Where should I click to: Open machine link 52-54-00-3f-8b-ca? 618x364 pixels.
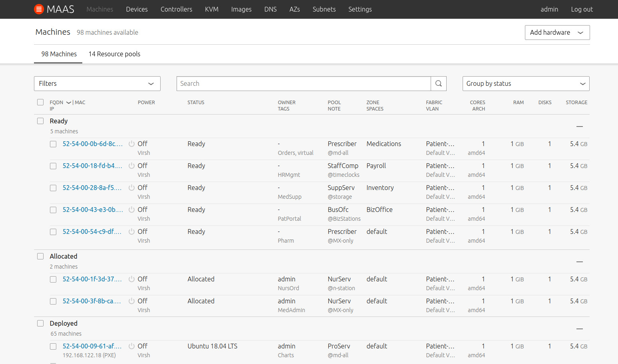91,301
